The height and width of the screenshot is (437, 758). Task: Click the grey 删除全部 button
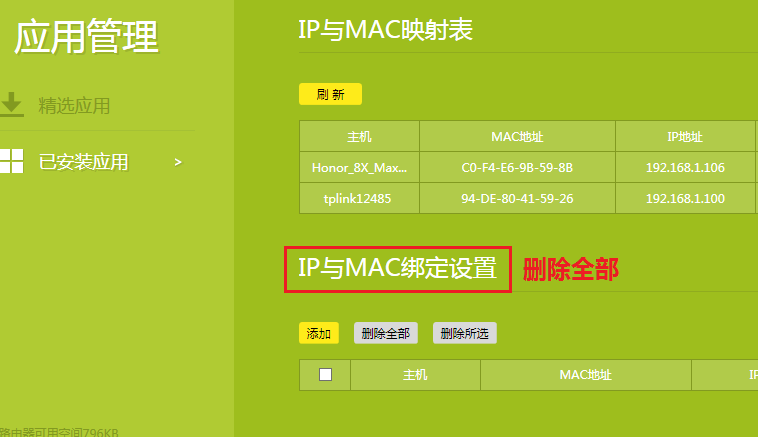coord(385,333)
